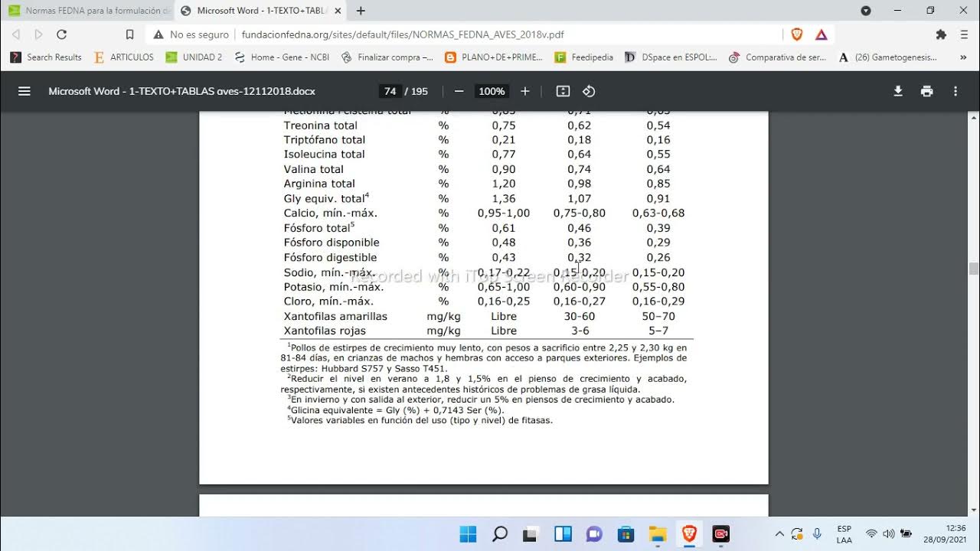Click the 'No es seguro' security warning
980x551 pixels.
[191, 34]
